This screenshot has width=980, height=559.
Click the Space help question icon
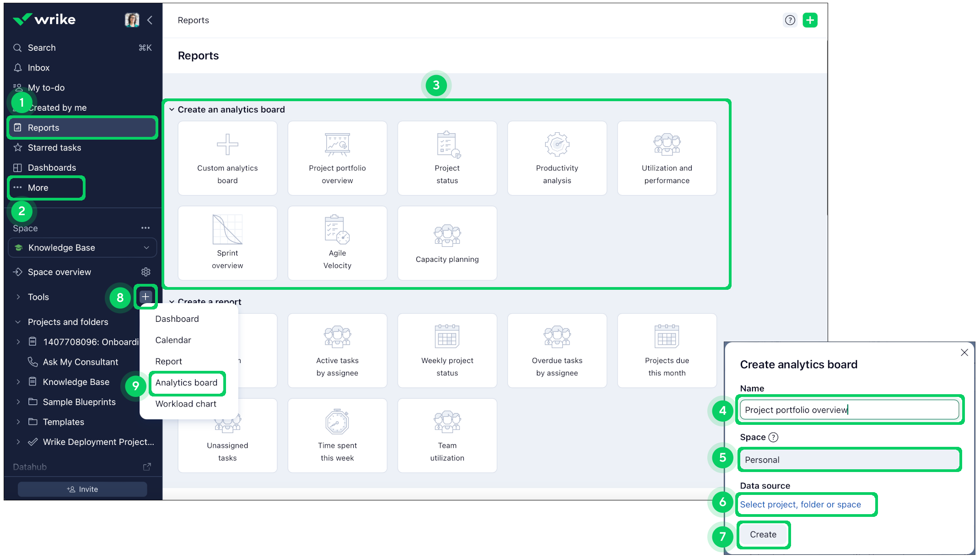click(773, 437)
